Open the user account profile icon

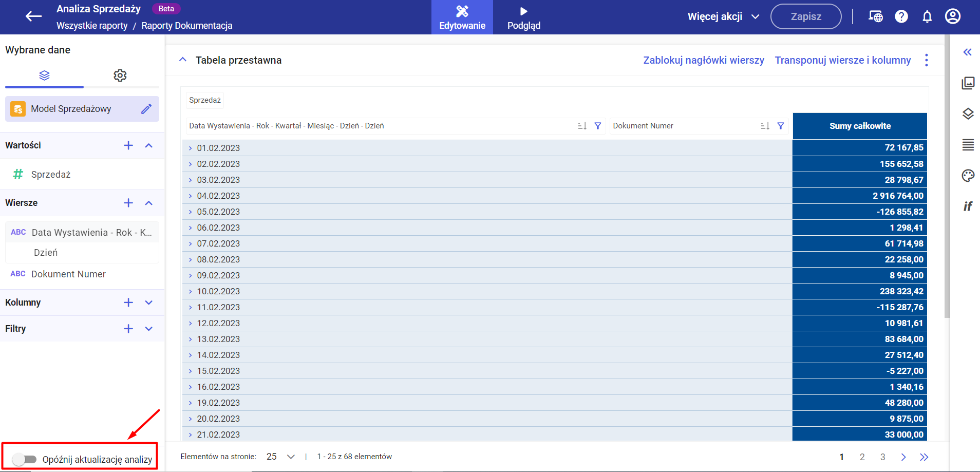(x=953, y=16)
